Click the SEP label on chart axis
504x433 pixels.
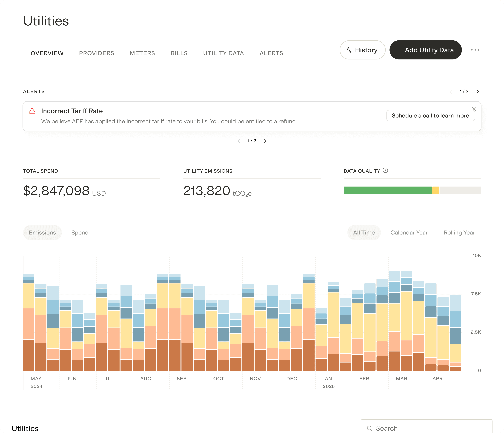[181, 379]
